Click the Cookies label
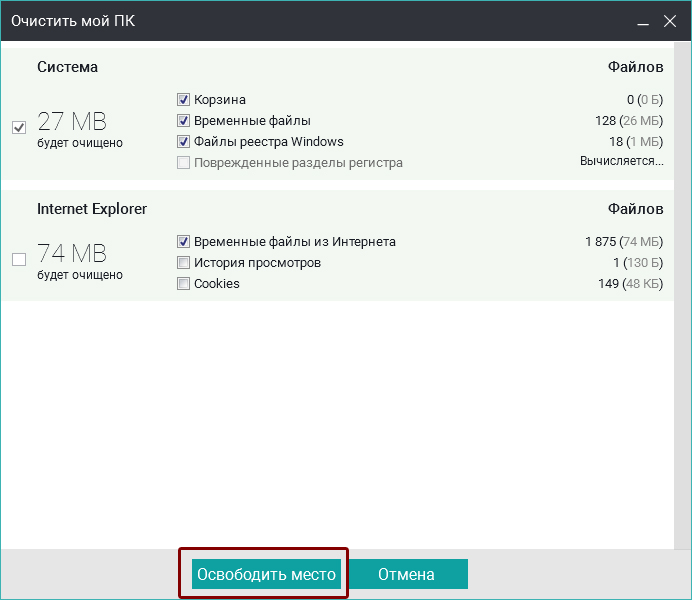 [x=217, y=284]
